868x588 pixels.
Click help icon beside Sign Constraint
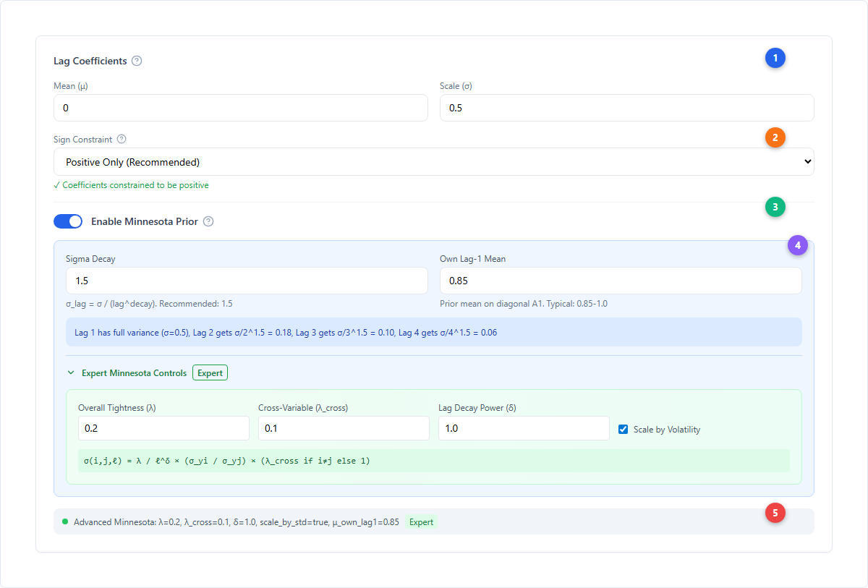[x=122, y=139]
